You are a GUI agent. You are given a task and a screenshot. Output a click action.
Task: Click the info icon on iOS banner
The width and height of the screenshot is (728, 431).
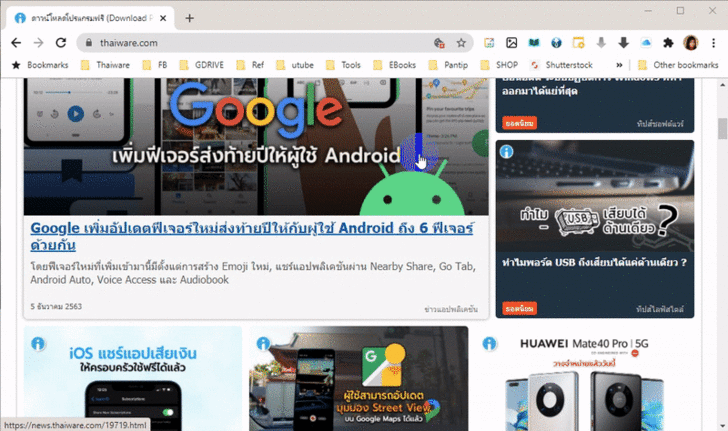pos(38,344)
